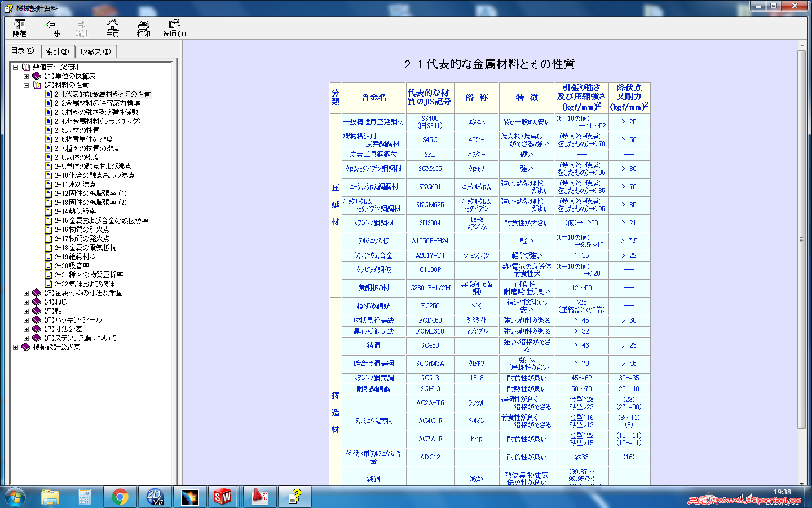Click the book icon beside 【7】寸法公差

(37, 329)
